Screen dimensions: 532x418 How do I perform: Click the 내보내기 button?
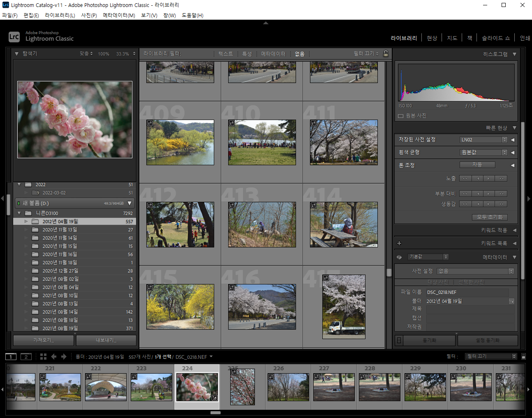(106, 340)
